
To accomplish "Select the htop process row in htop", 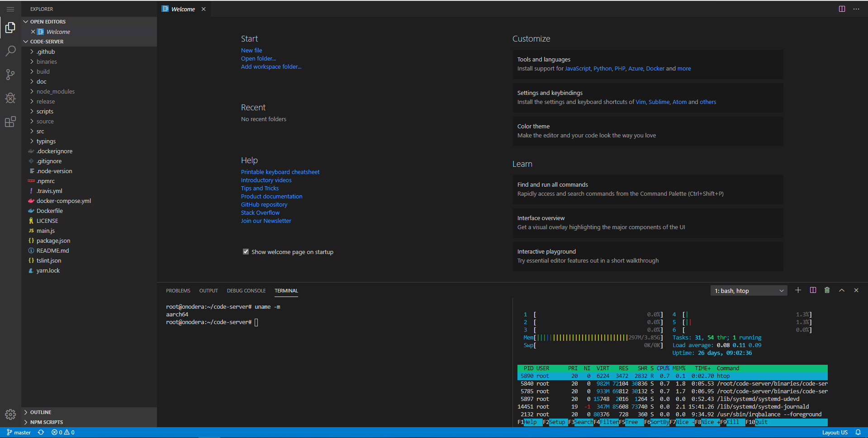I will tap(673, 376).
